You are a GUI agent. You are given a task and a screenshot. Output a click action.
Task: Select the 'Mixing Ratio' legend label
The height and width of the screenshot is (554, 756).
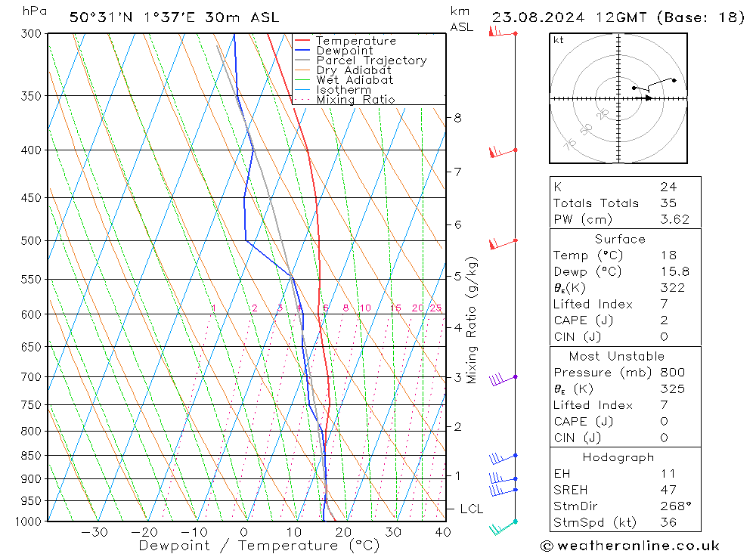[355, 100]
